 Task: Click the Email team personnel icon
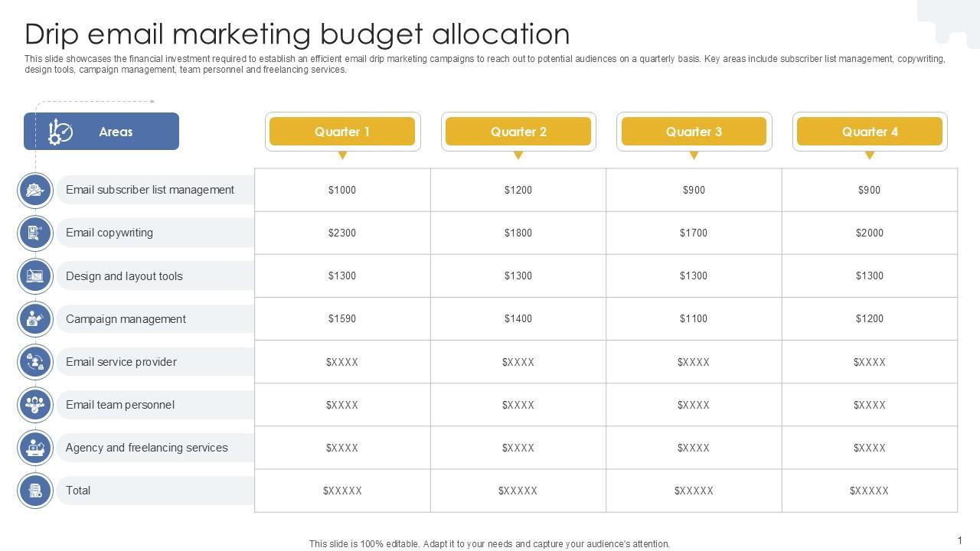pos(35,405)
